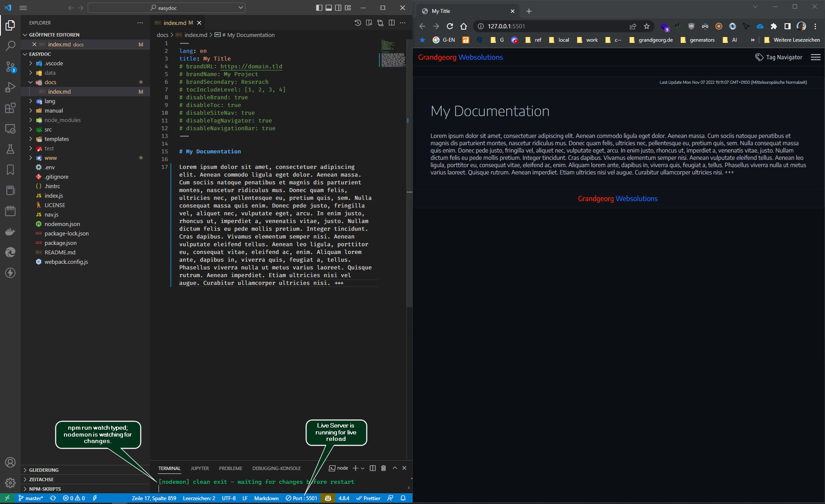Reload the page in the browser
The image size is (825, 504).
tap(450, 26)
